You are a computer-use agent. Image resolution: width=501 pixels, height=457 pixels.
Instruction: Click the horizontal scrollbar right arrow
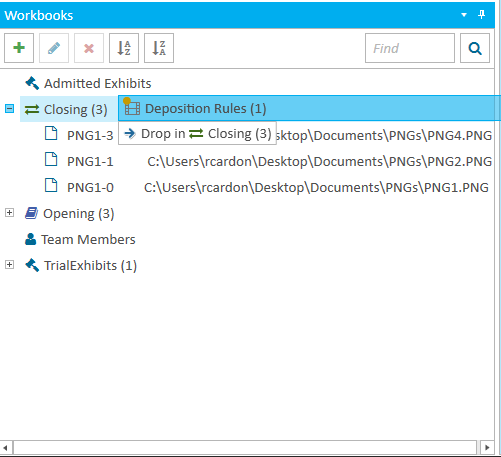point(487,447)
